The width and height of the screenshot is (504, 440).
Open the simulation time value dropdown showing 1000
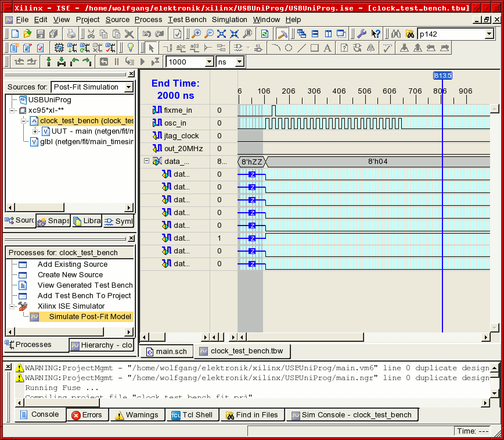[x=210, y=62]
